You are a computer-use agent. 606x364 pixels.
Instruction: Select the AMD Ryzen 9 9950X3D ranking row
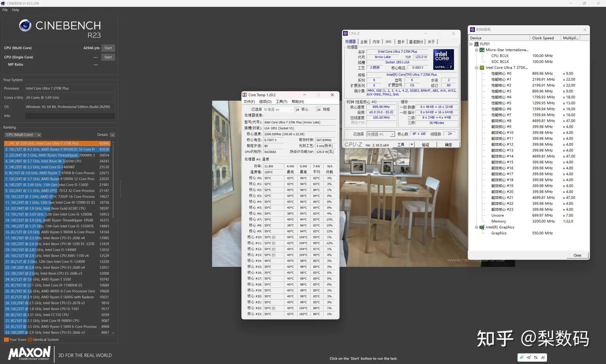click(57, 149)
